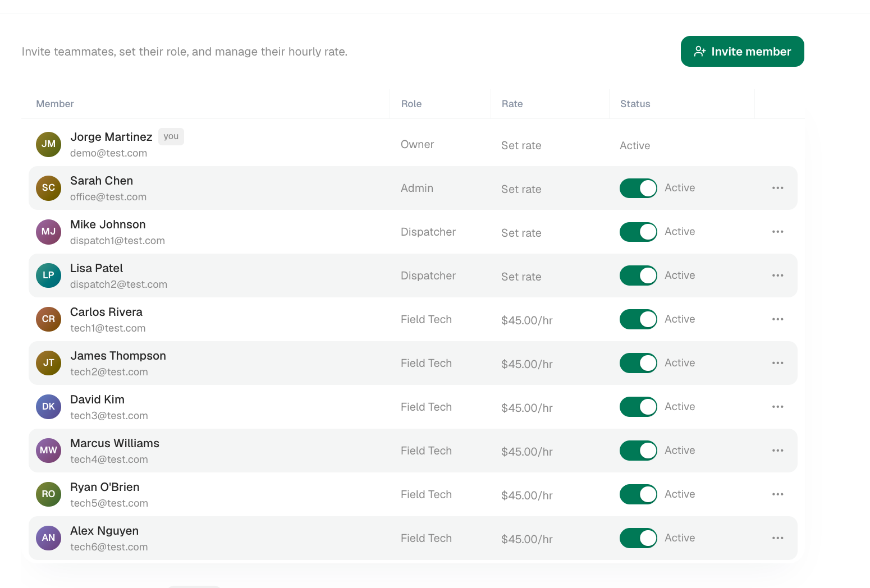Click the name Alex Nguyen
Image resolution: width=870 pixels, height=588 pixels.
coord(104,531)
